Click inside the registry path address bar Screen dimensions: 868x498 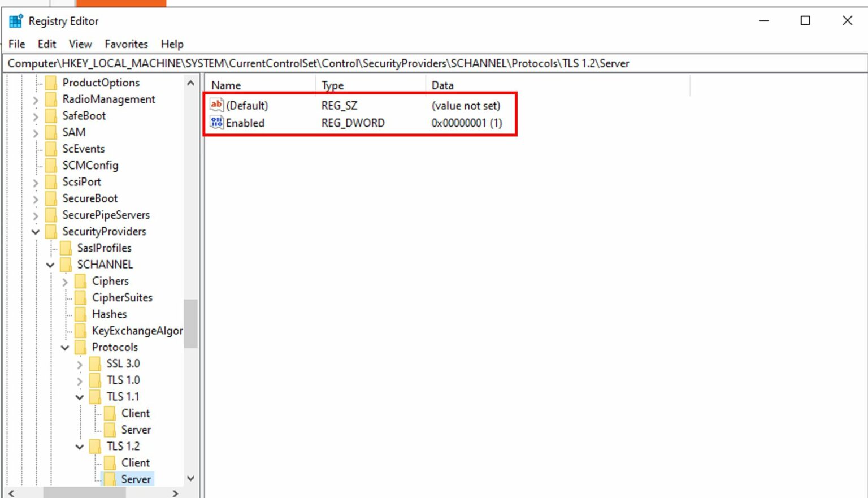(x=396, y=63)
